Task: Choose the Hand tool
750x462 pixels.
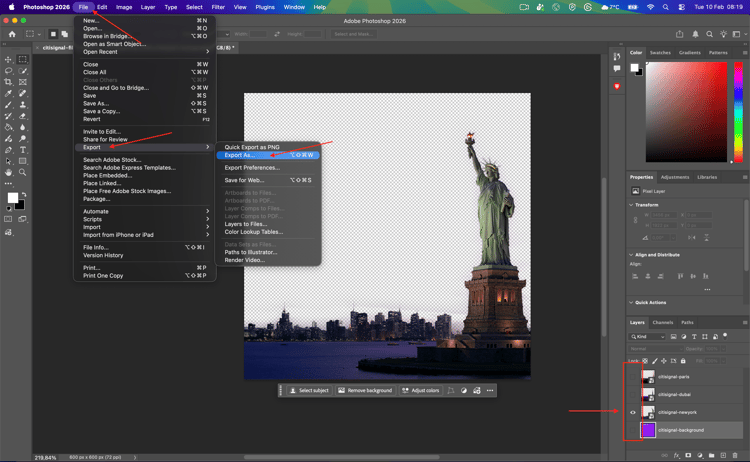Action: 9,172
